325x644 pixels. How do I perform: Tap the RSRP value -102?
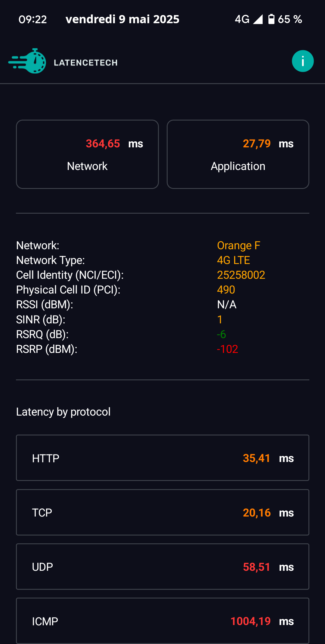pos(227,349)
